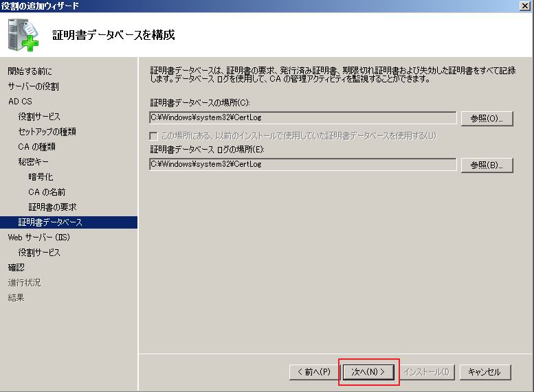The width and height of the screenshot is (534, 392).
Task: Open CA の種類 step
Action: (37, 147)
